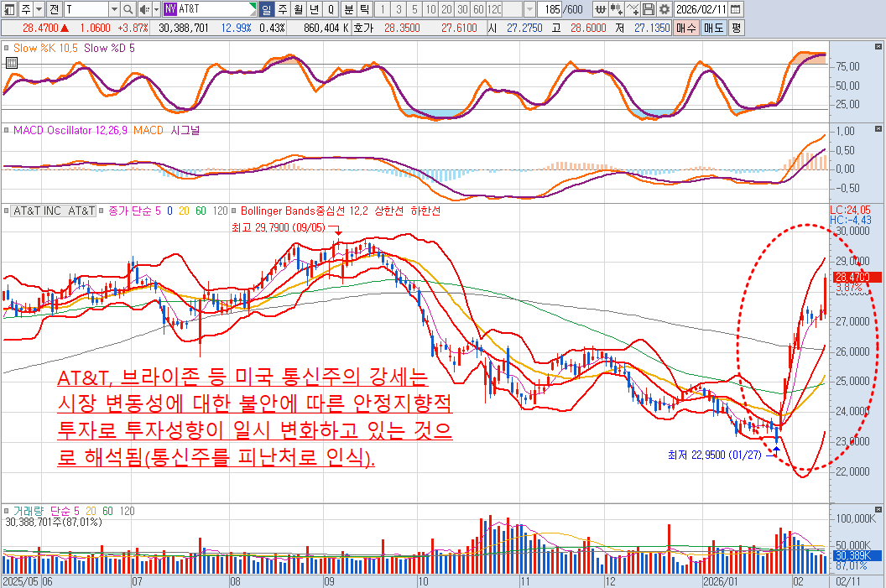886x588 pixels.
Task: Click the data grid icon in stochastic panel
Action: (11, 63)
